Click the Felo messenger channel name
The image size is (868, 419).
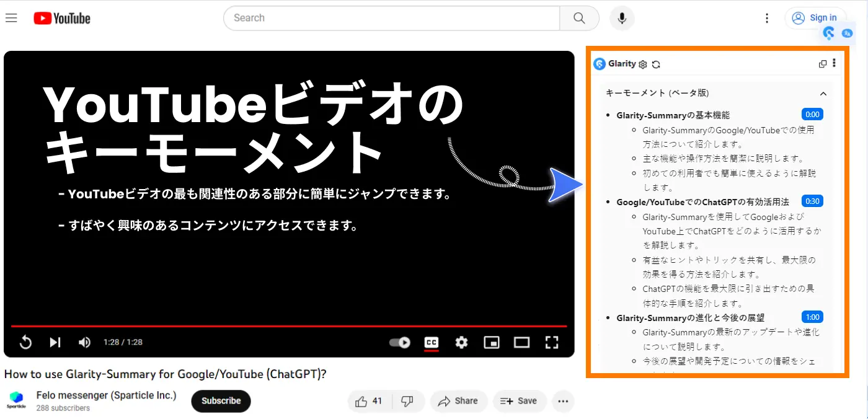(x=106, y=395)
